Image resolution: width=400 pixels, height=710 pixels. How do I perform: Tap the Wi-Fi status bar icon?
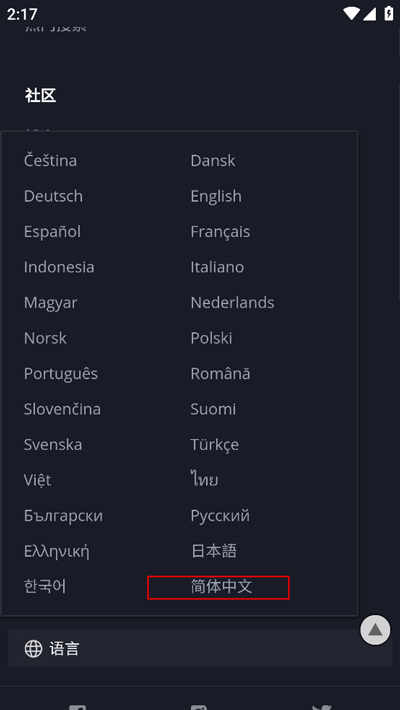[x=352, y=14]
